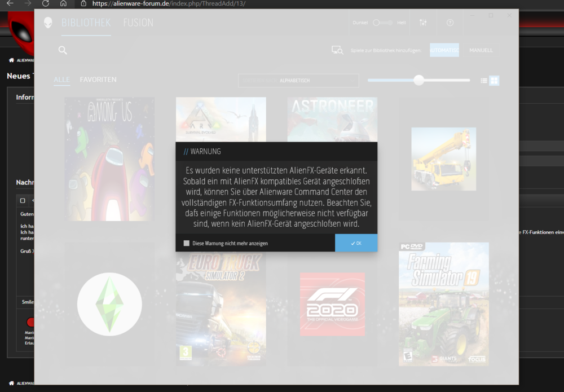Switch to the FUSION tab

click(138, 23)
